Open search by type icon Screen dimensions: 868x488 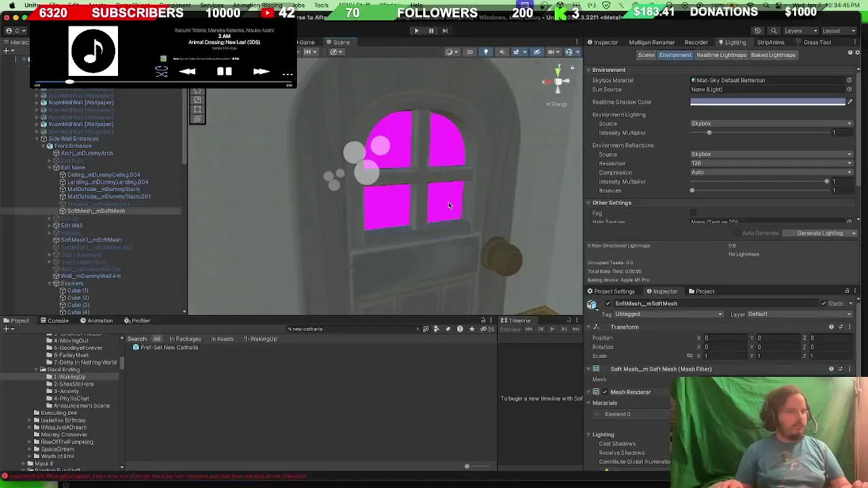point(436,329)
